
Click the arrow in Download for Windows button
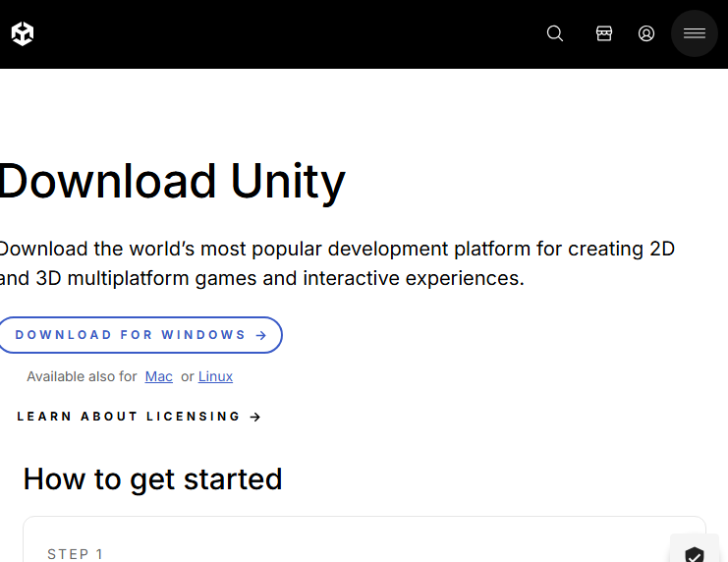(x=261, y=335)
